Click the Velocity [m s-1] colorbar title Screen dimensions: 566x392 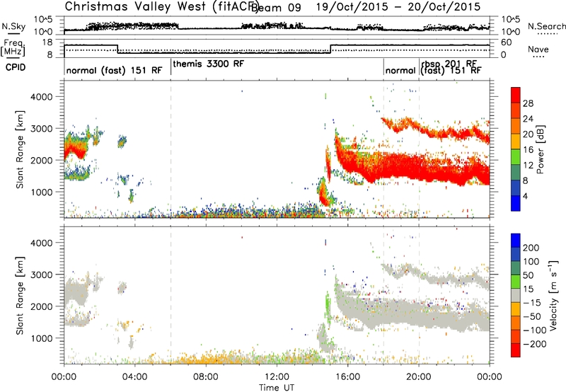(x=553, y=295)
